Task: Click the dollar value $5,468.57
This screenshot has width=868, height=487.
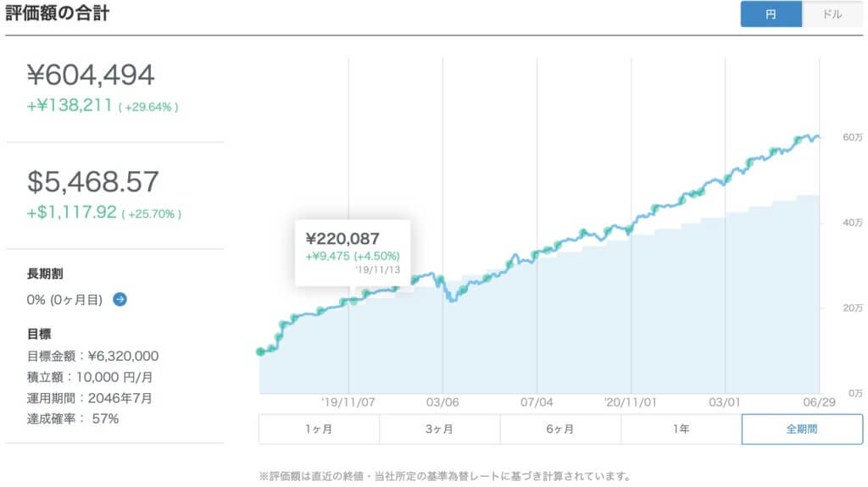Action: point(93,181)
